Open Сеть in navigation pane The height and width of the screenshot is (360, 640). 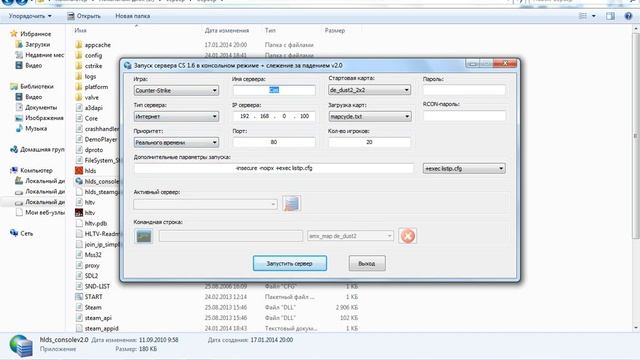22,233
